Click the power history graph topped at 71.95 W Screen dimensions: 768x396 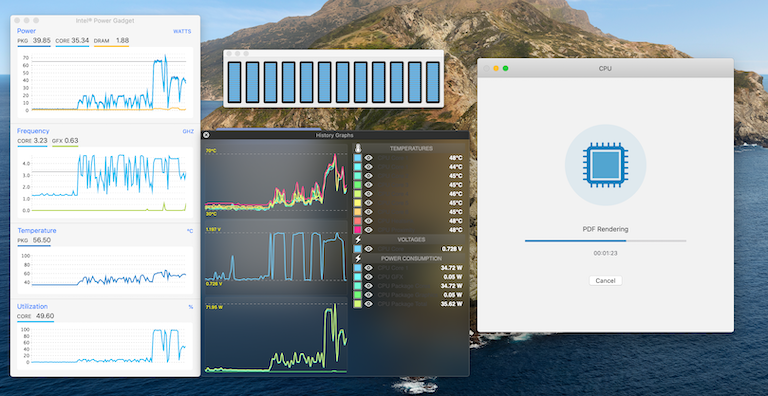(276, 335)
